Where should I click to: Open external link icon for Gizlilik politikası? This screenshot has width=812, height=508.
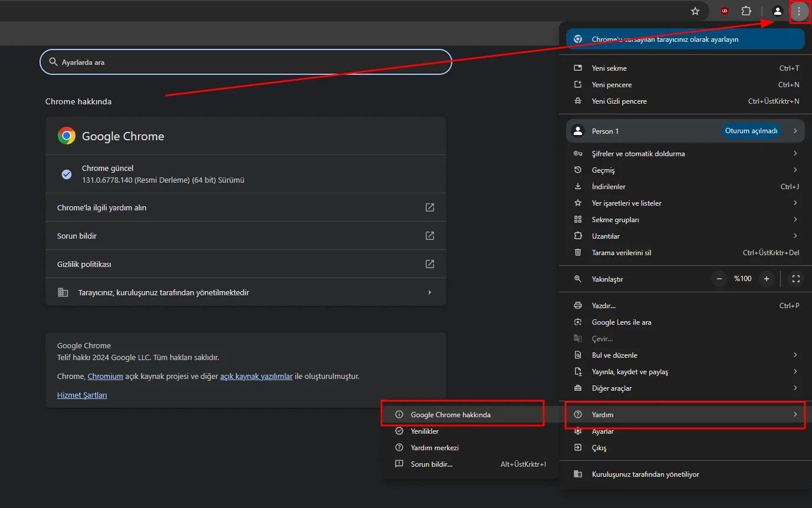[430, 264]
